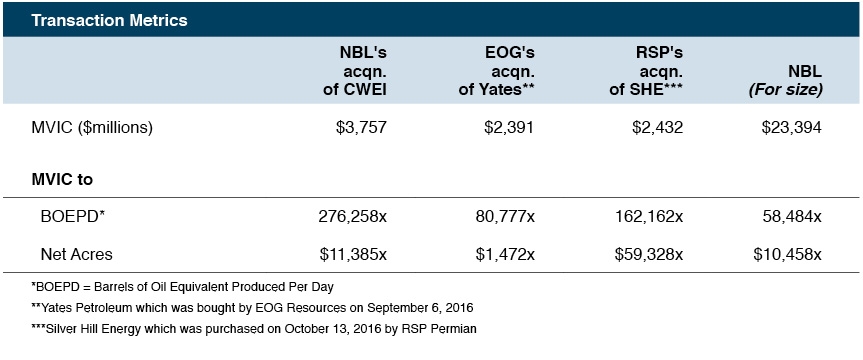Click the 276,258x BOEPD multiple
This screenshot has height=360, width=863.
pos(353,216)
